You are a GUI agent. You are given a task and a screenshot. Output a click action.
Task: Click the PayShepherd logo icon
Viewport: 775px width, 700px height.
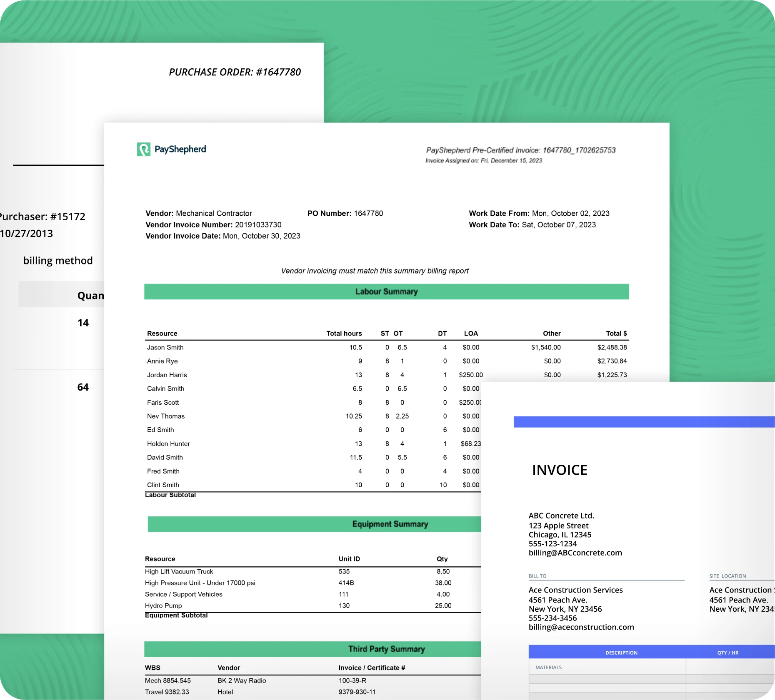143,149
